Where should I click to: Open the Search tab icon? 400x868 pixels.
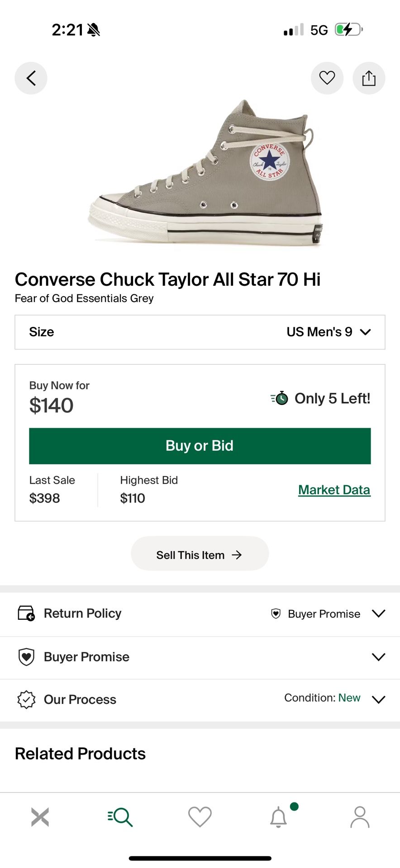119,817
